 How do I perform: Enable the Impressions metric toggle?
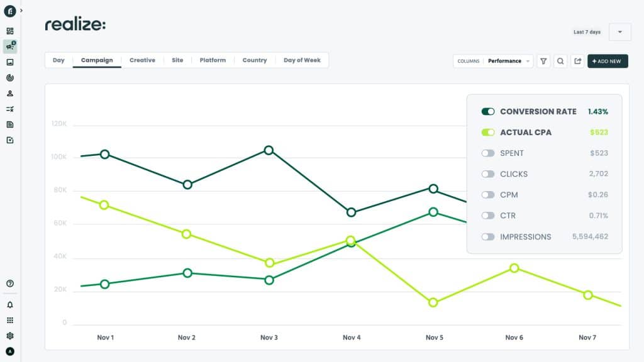tap(488, 237)
